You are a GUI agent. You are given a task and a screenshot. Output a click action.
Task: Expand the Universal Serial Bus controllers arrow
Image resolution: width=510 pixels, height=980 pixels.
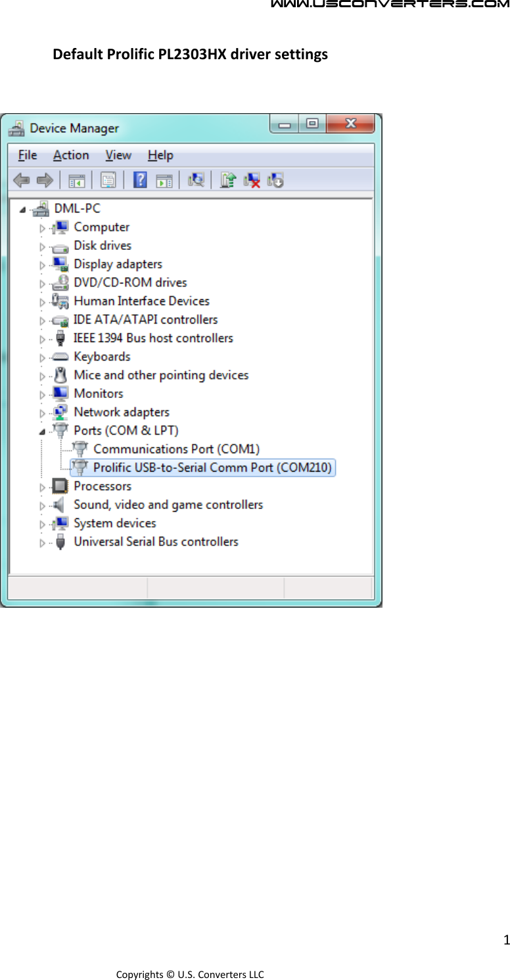click(x=43, y=543)
